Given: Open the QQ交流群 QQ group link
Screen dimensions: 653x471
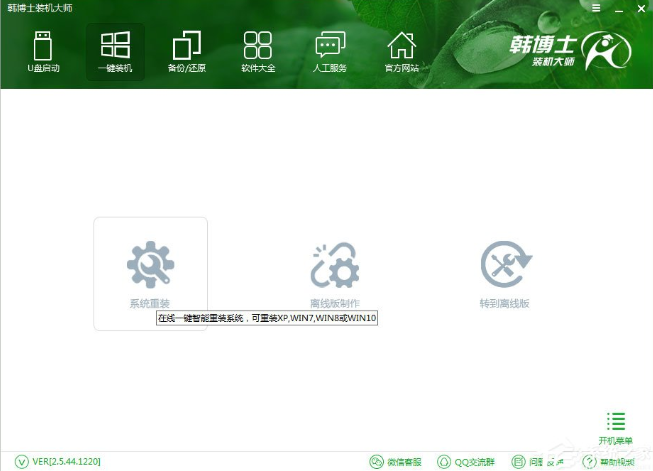Looking at the screenshot, I should [467, 462].
